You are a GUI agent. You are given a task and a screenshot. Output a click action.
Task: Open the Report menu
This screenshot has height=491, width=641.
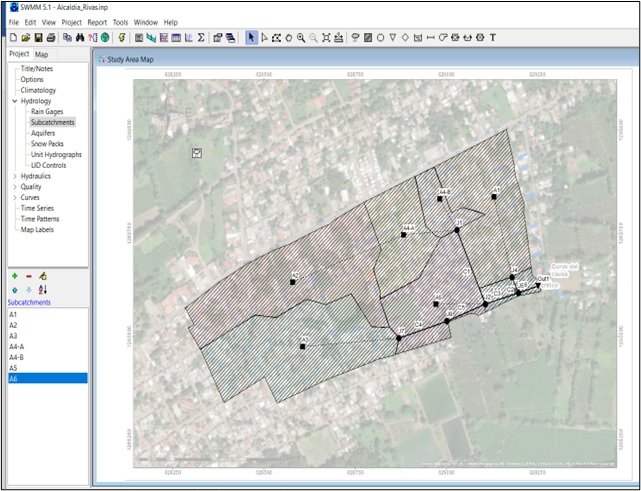coord(97,22)
